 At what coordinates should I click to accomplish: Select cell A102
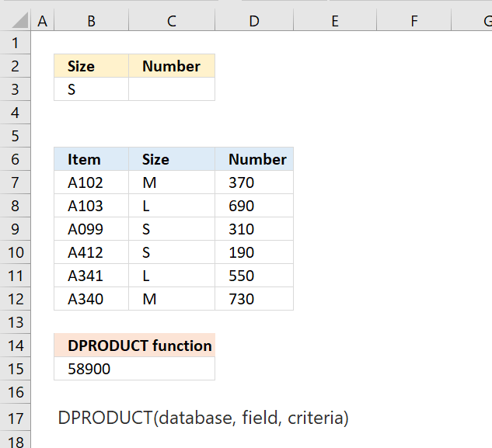pos(91,182)
